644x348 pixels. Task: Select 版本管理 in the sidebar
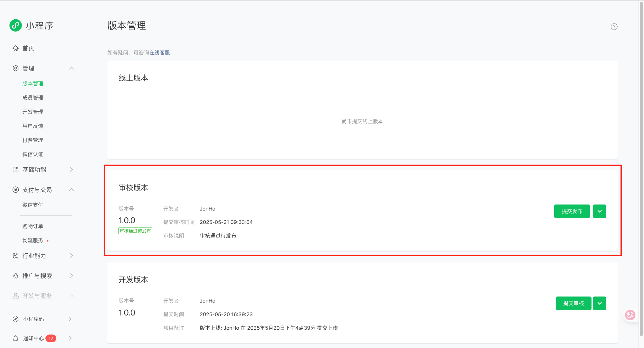tap(33, 83)
